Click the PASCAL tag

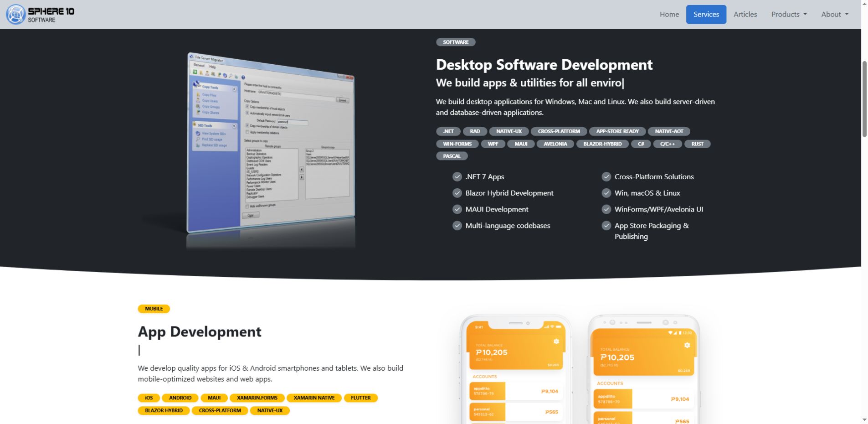[452, 156]
